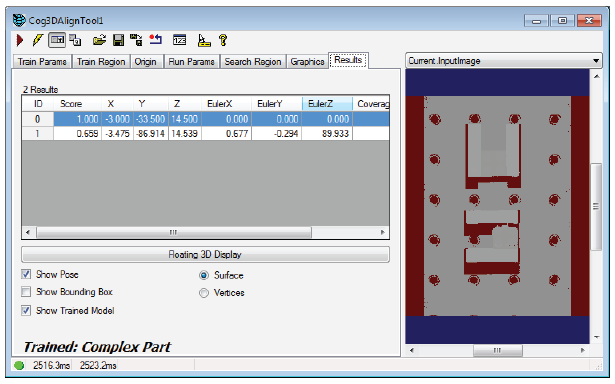Click the ID column header

coord(38,104)
